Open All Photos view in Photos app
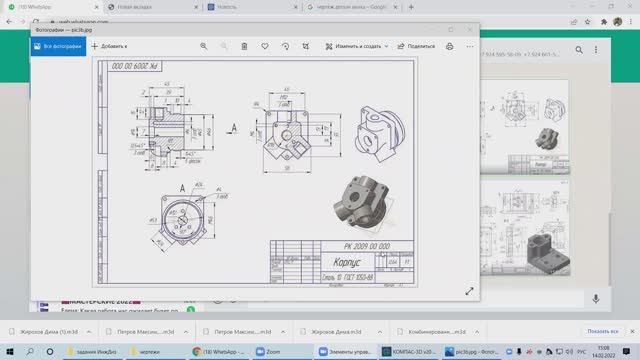The height and width of the screenshot is (360, 640). pos(58,47)
